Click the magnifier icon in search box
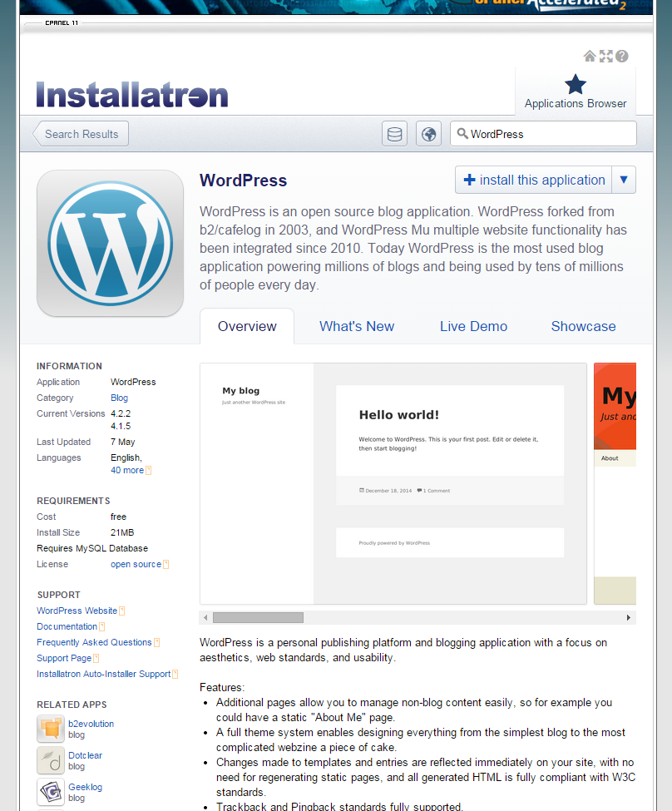 tap(462, 133)
